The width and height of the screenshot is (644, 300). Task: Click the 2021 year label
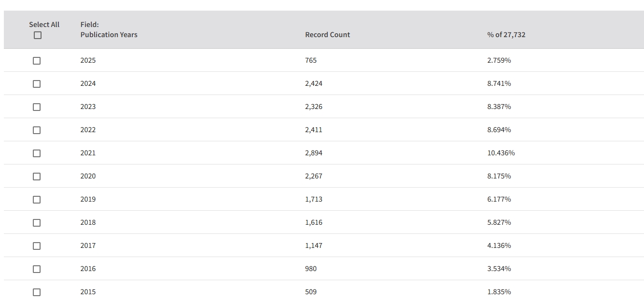88,153
